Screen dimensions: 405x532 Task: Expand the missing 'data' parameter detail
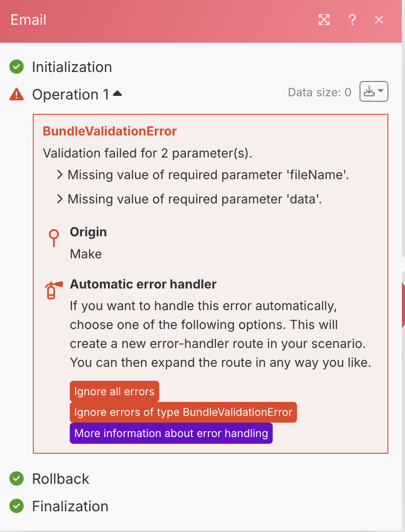60,199
